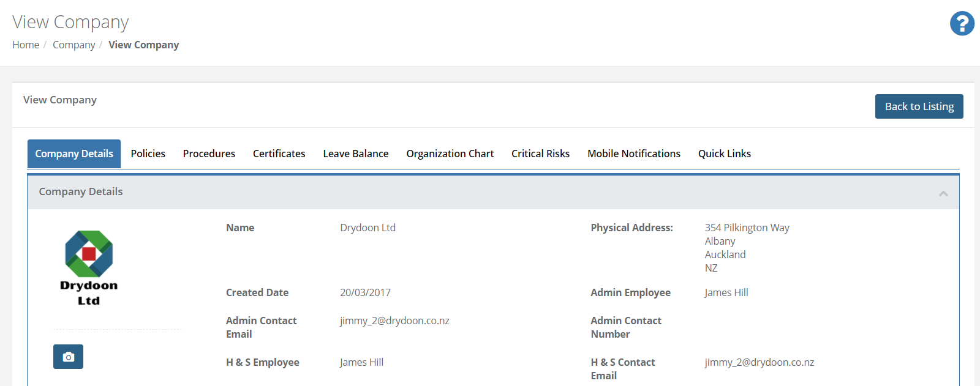This screenshot has width=980, height=386.
Task: Click the View Company page heading
Action: click(x=70, y=22)
